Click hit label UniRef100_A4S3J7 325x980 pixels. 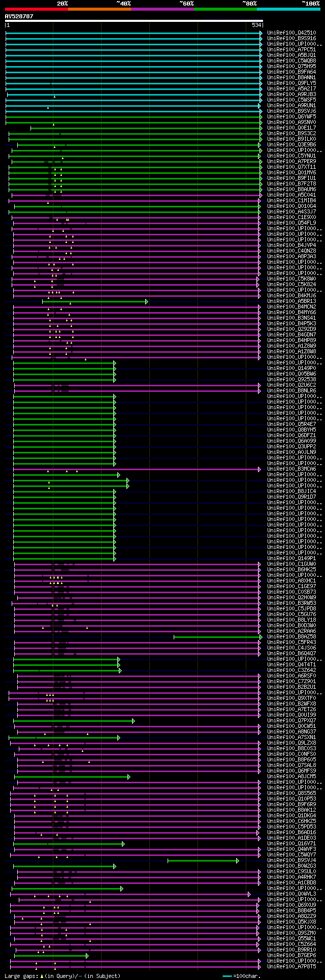coord(292,212)
